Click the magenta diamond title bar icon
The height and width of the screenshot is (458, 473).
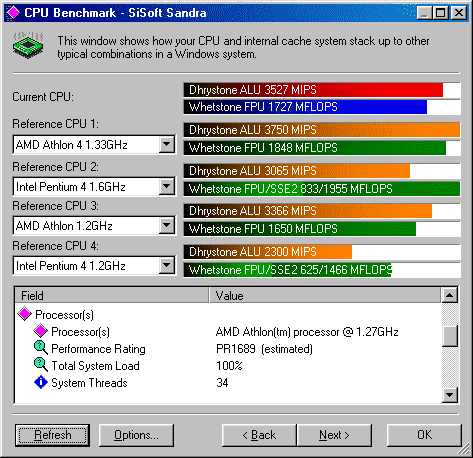tap(13, 13)
